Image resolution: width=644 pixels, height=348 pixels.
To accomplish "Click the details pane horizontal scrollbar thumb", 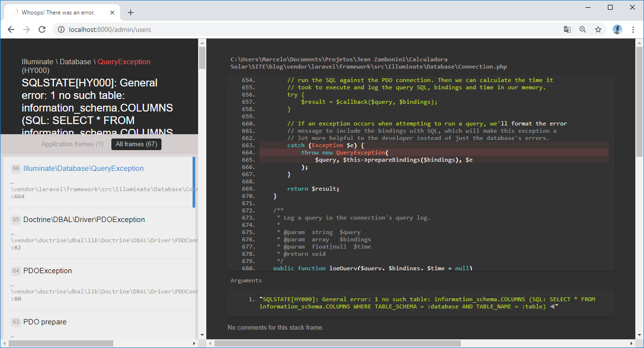I will 337,343.
